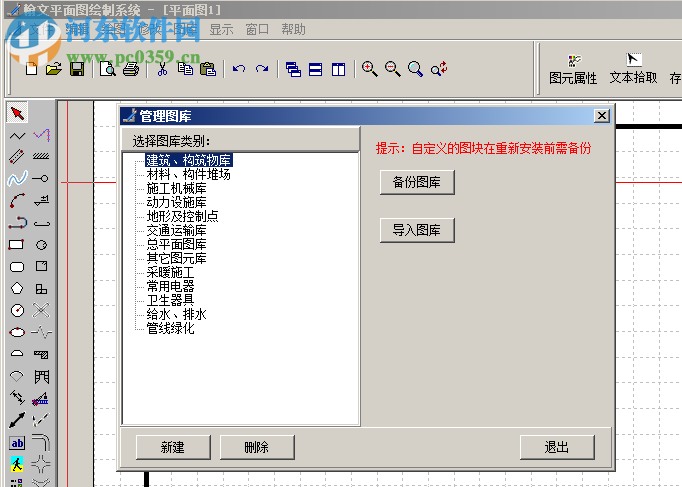Screen dimensions: 682x487
Task: Pick the rounded rectangle tool
Action: 17,267
